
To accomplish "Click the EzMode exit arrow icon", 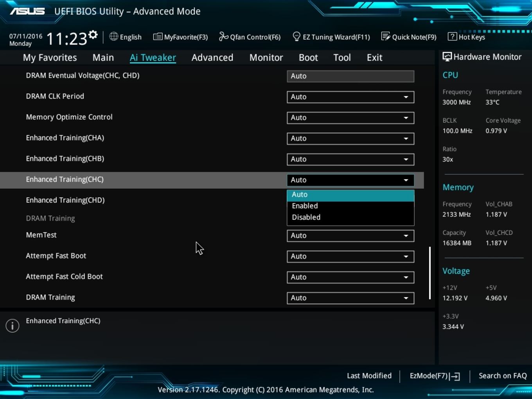I will point(455,376).
